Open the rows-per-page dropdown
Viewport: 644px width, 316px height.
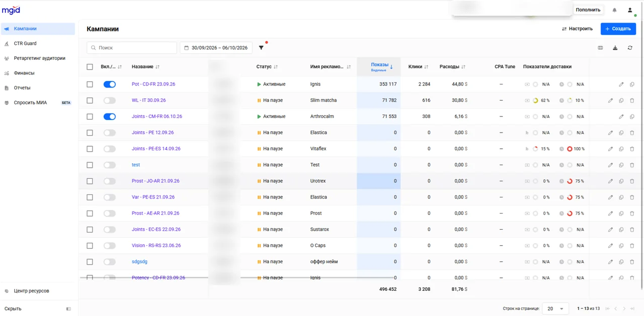click(x=555, y=308)
